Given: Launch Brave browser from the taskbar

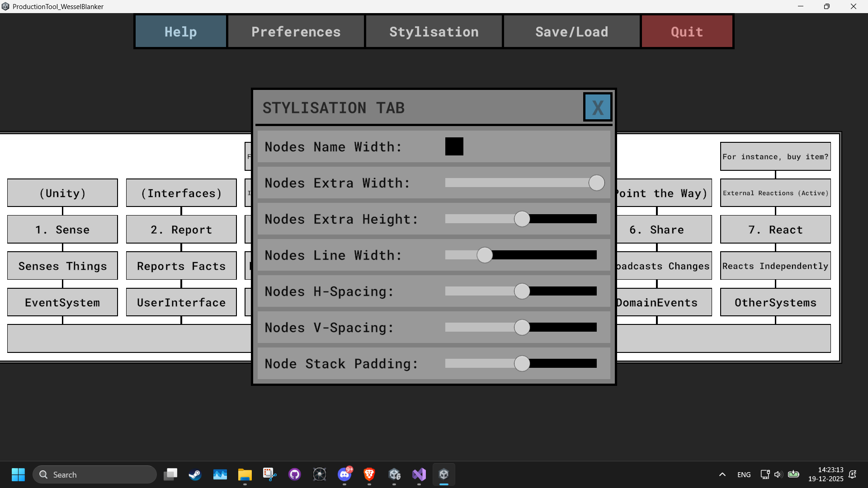Looking at the screenshot, I should 369,474.
